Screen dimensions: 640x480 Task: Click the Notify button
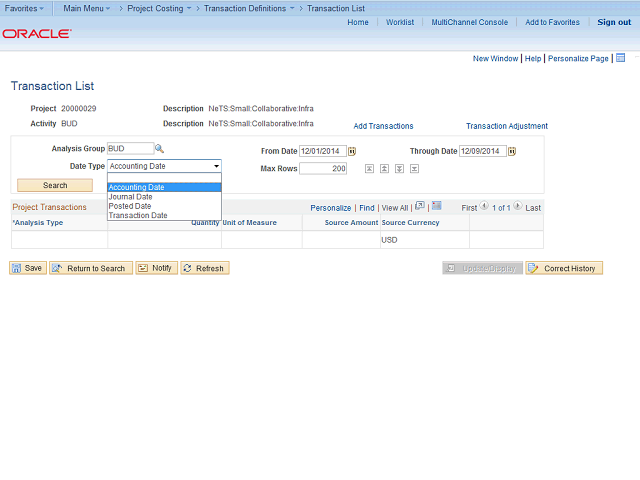[x=157, y=268]
